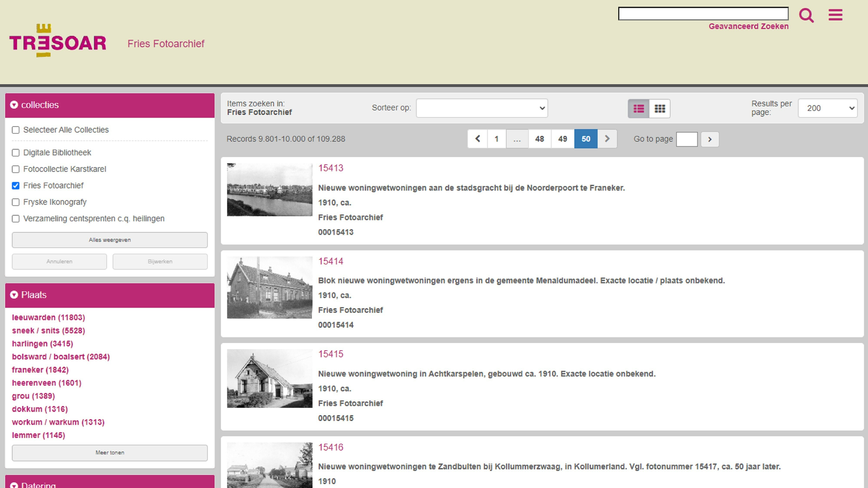Uncheck the Fries Fotoarchief checkbox

tap(16, 186)
